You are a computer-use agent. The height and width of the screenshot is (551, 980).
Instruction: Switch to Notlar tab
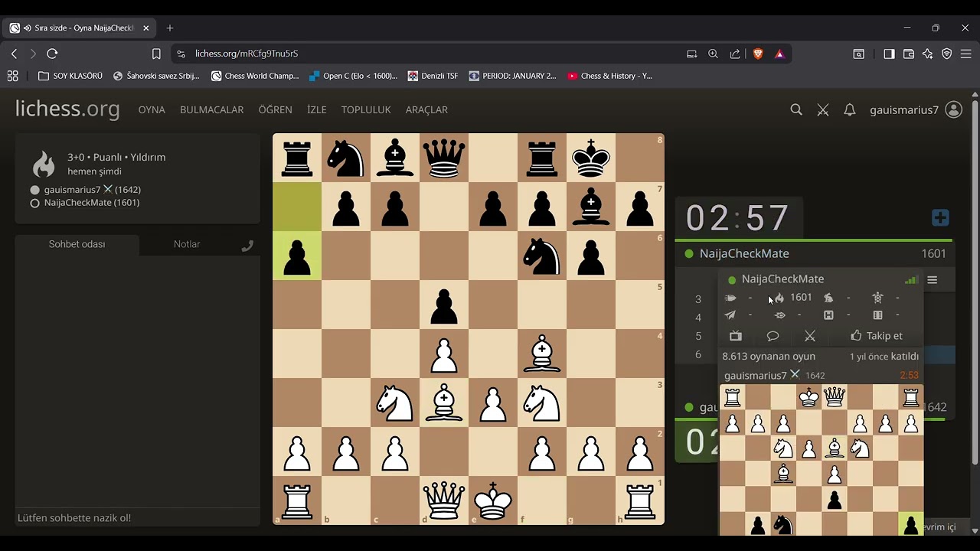(187, 244)
